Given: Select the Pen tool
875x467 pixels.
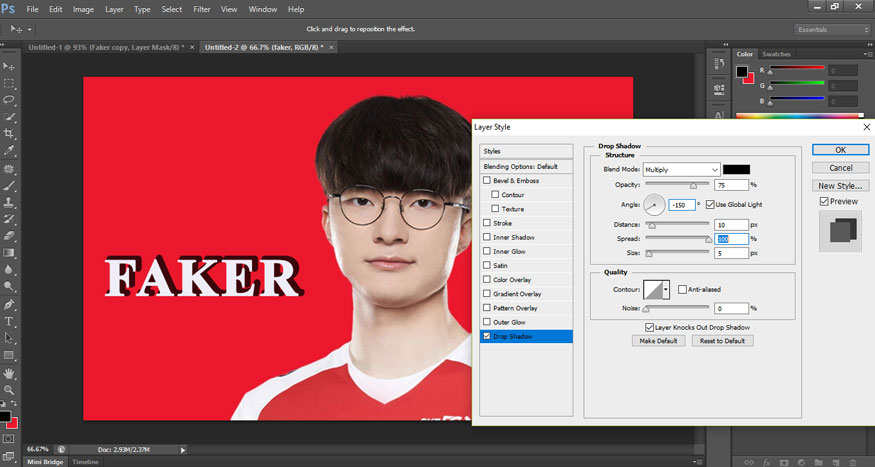Looking at the screenshot, I should (9, 305).
